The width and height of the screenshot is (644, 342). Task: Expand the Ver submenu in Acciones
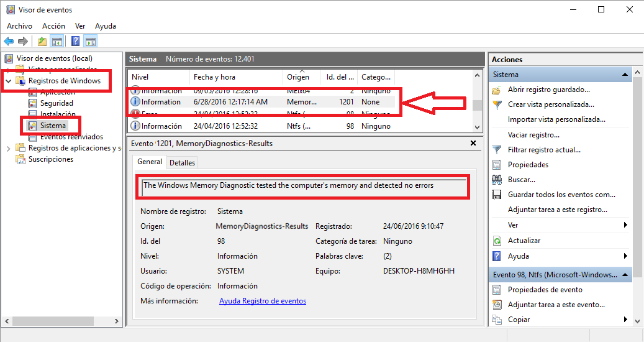click(x=625, y=225)
